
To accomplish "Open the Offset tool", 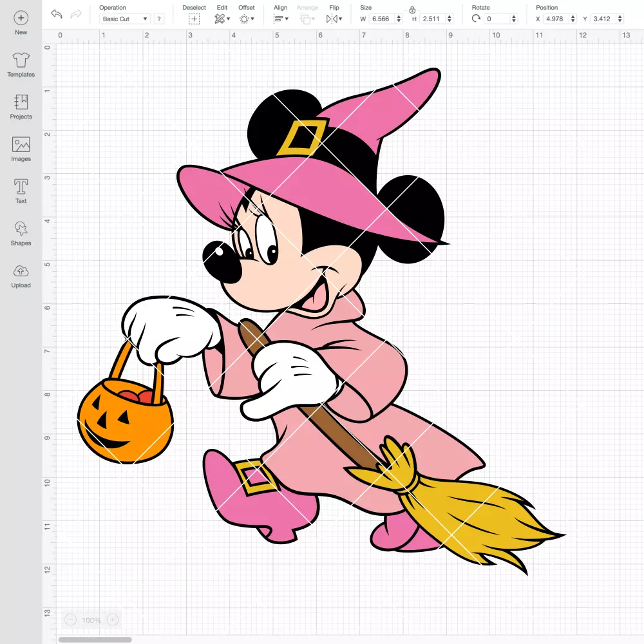I will [247, 19].
